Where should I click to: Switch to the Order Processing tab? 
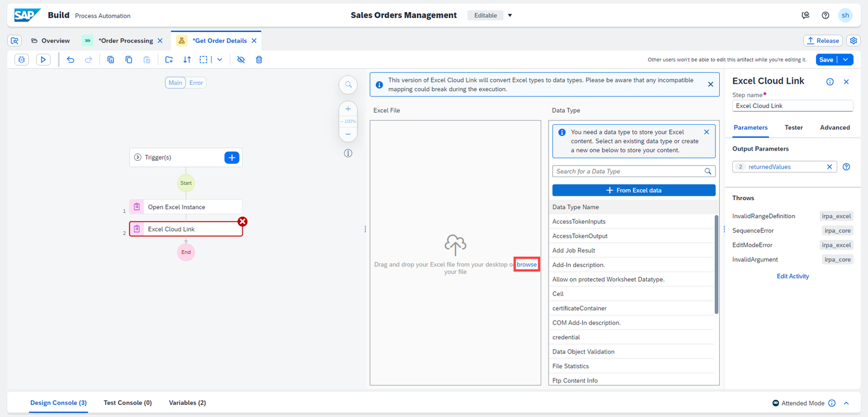pos(125,40)
